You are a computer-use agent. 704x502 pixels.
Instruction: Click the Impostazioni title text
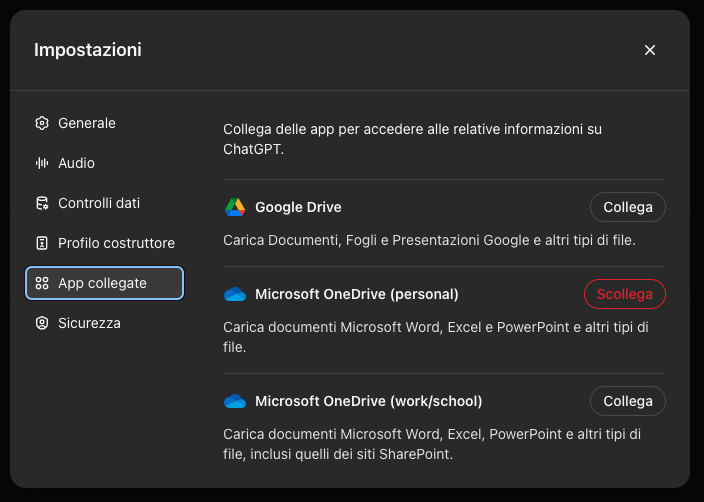88,50
